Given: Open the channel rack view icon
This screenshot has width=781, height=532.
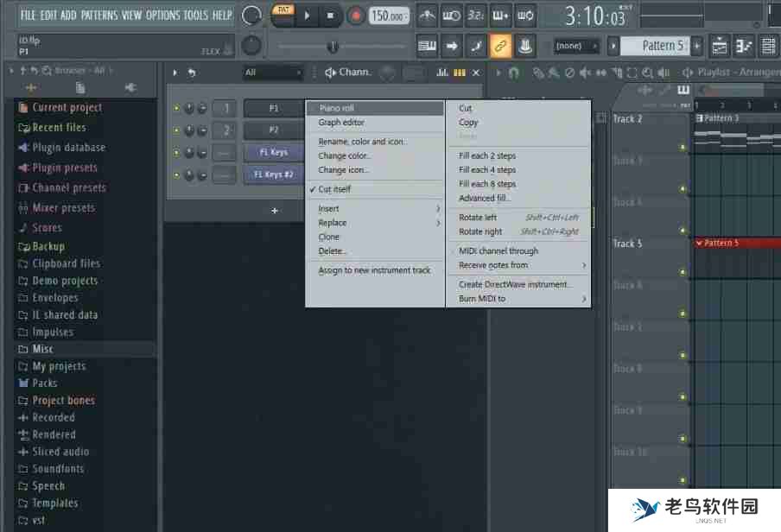Looking at the screenshot, I should [x=769, y=47].
